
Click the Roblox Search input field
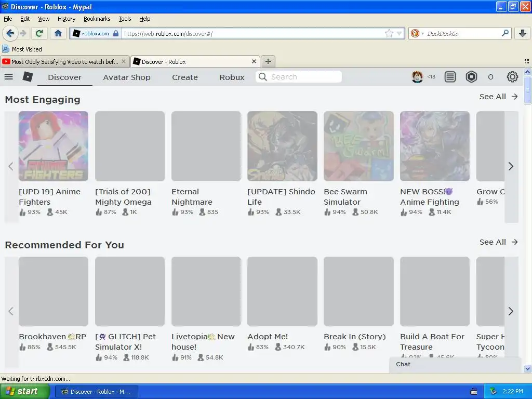point(299,77)
